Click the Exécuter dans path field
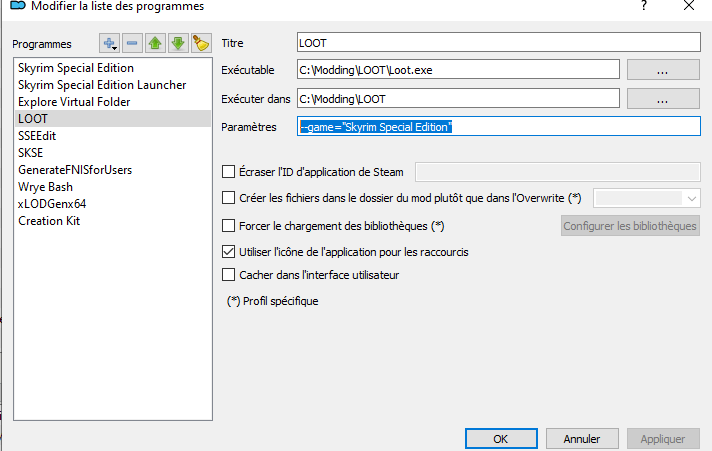 pyautogui.click(x=458, y=98)
